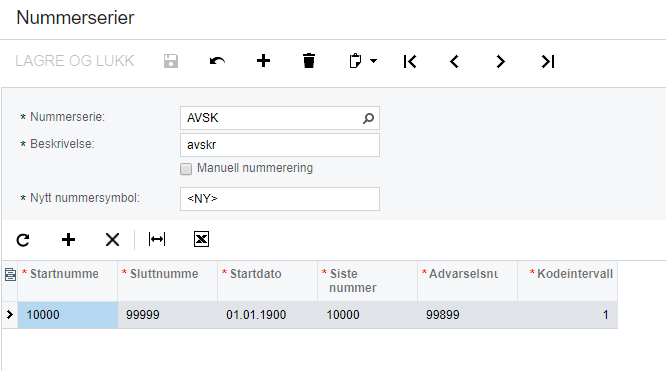Refresh the grid rows
Screen dimensions: 666x371
(x=23, y=240)
